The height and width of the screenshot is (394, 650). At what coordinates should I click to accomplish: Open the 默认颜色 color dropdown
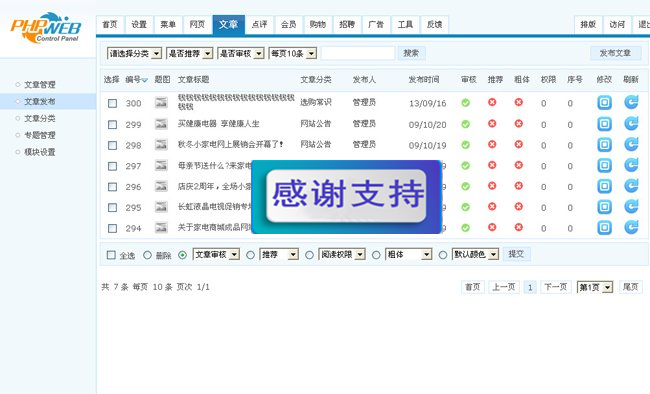coord(475,254)
